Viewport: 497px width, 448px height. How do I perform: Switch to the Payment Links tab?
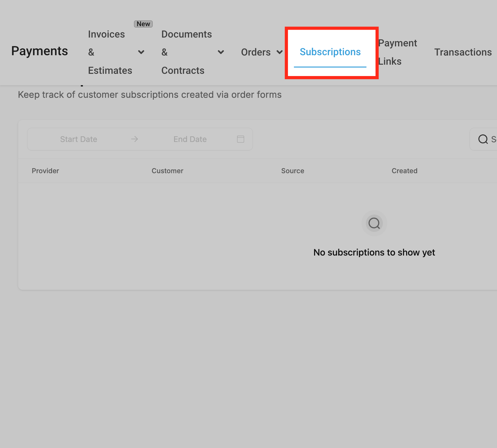[398, 52]
